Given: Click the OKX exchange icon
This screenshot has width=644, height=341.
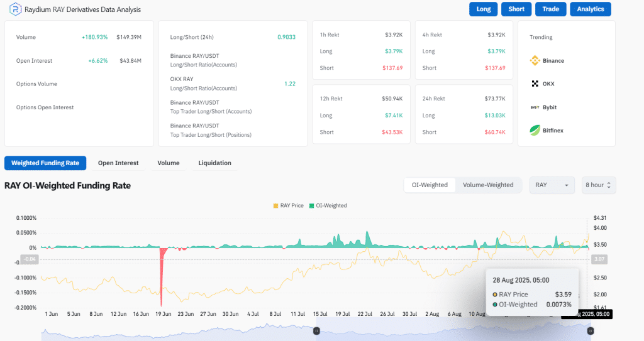Looking at the screenshot, I should (x=535, y=84).
